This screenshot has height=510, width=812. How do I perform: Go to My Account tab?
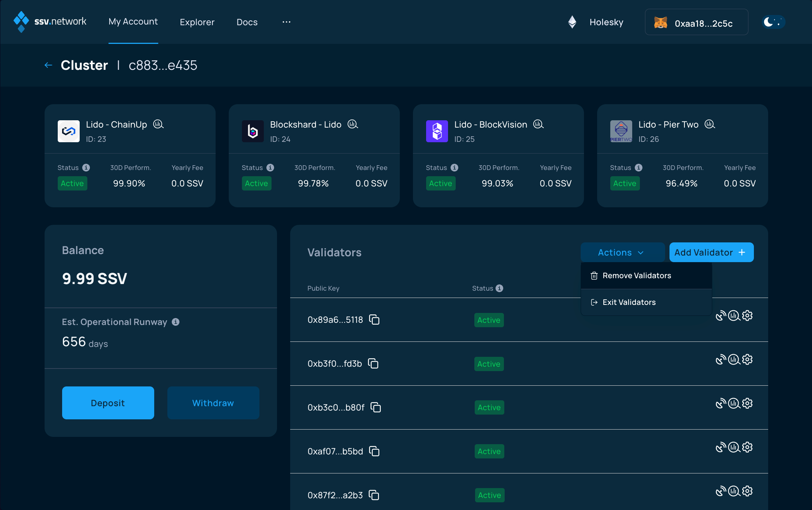133,22
